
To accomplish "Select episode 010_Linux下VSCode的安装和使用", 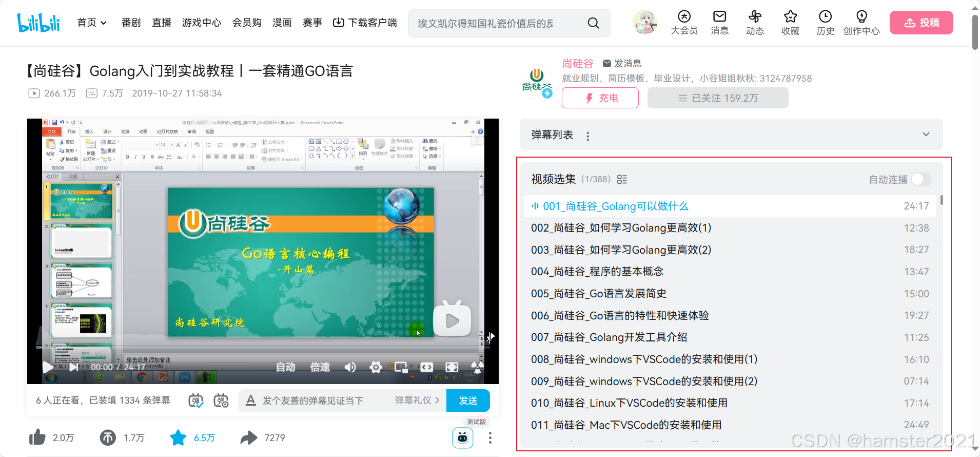I will (x=730, y=403).
